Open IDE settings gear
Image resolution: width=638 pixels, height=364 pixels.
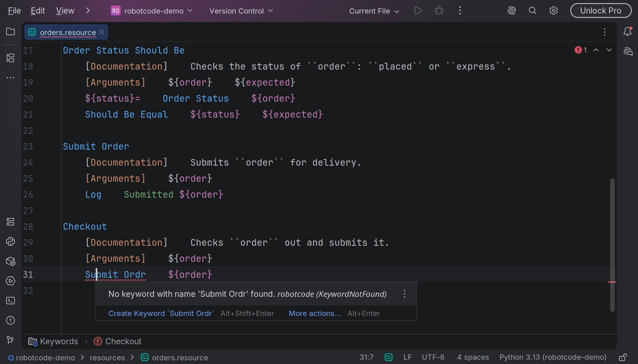pos(554,11)
